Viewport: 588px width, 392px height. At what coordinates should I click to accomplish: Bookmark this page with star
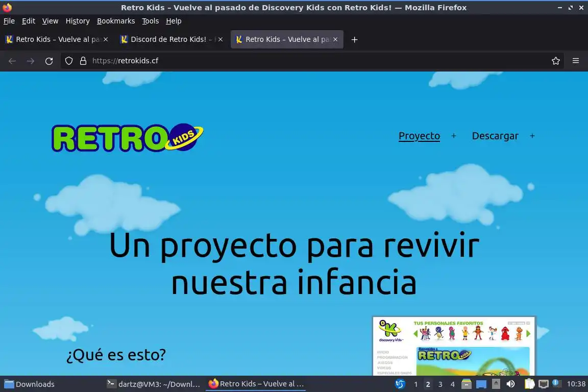point(556,61)
